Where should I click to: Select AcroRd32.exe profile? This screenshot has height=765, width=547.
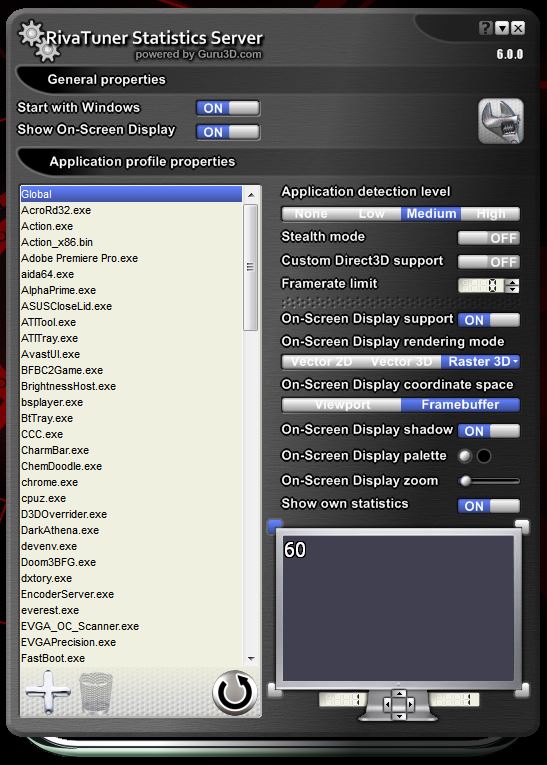[131, 210]
